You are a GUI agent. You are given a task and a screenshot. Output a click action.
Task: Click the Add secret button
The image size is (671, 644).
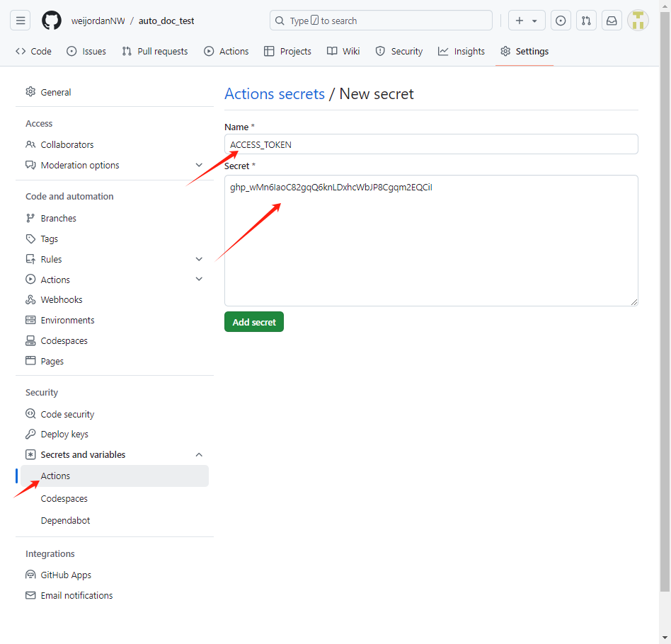[254, 322]
